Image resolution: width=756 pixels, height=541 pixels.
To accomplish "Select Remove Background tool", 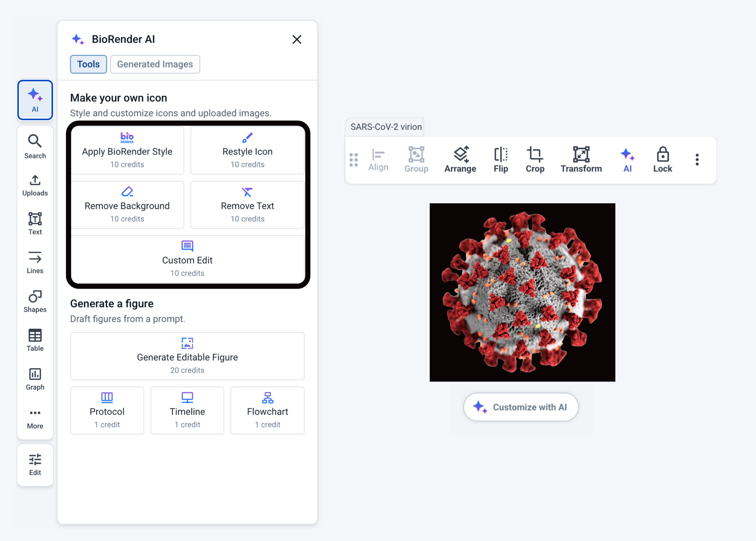I will (x=127, y=204).
